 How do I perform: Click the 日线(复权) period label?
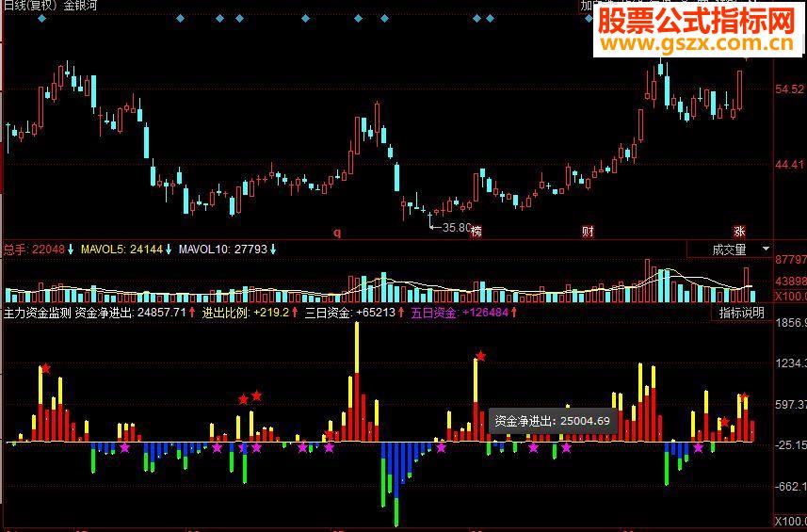pyautogui.click(x=32, y=6)
